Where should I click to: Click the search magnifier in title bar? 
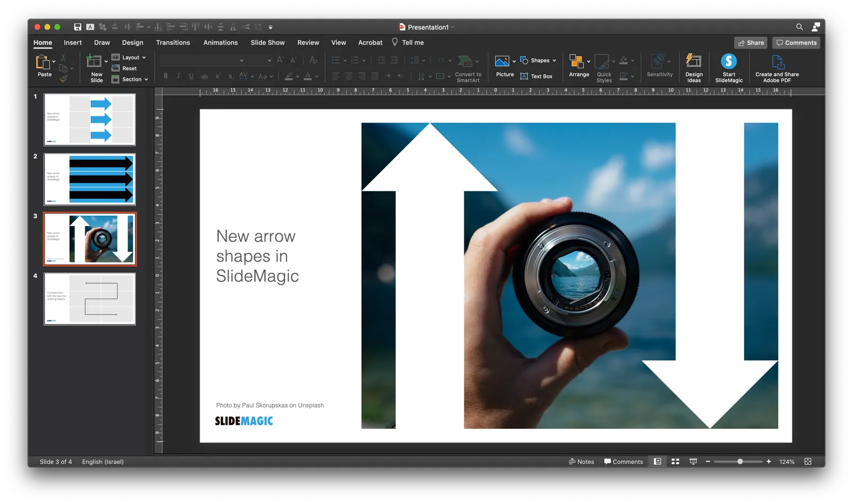click(799, 27)
